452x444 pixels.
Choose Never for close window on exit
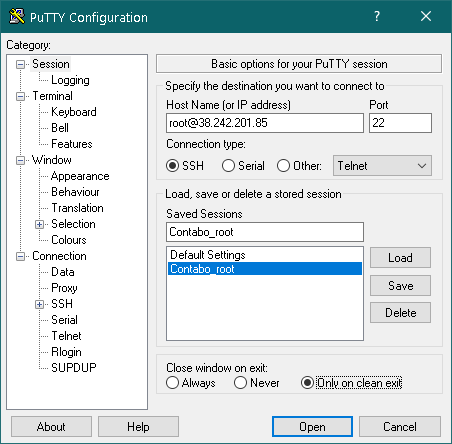coord(240,383)
